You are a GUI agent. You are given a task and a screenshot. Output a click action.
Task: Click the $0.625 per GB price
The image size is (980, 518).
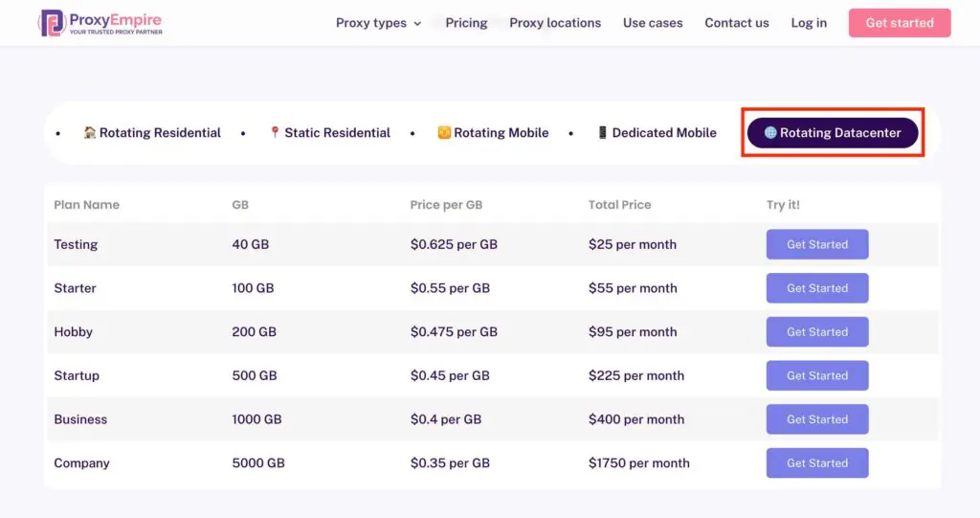click(454, 244)
